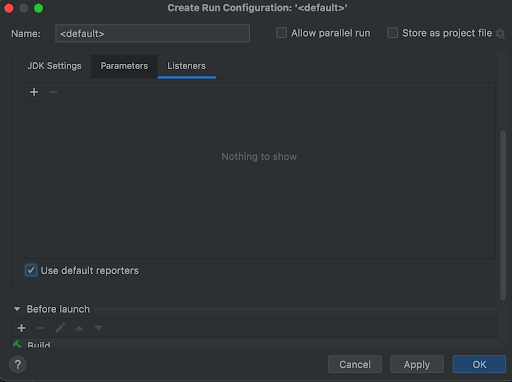Image resolution: width=512 pixels, height=382 pixels.
Task: Enable Allow parallel run checkbox
Action: coord(281,33)
